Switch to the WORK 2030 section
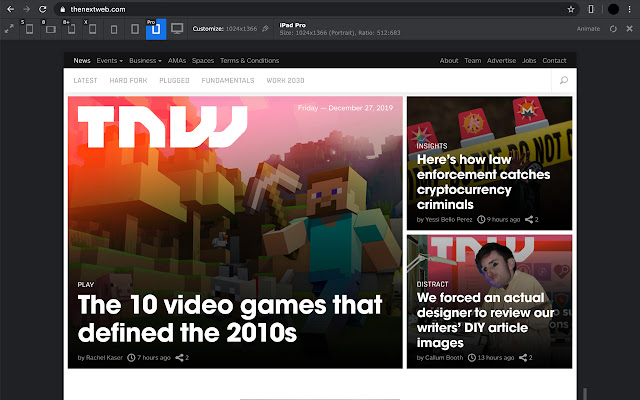This screenshot has height=400, width=640. coord(285,80)
